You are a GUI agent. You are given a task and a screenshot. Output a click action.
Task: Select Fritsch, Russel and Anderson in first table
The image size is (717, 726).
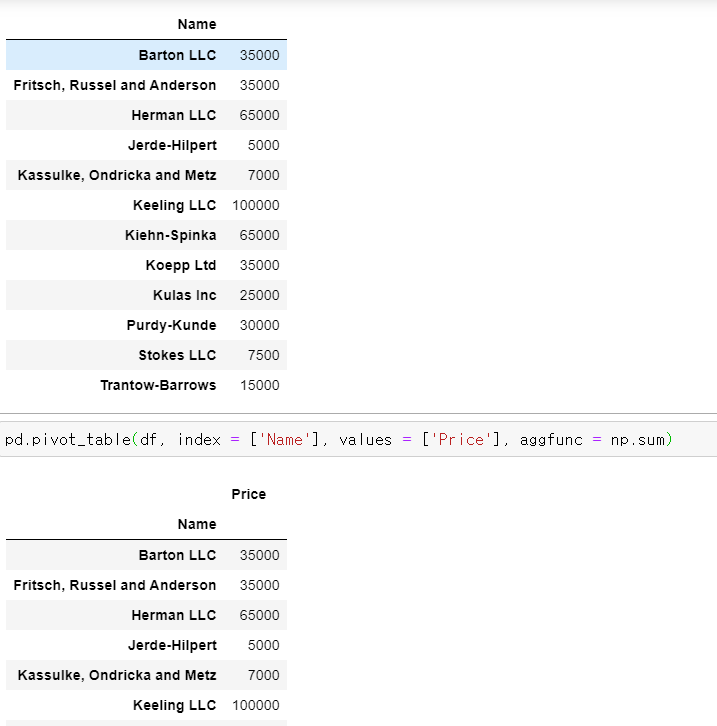(x=114, y=85)
